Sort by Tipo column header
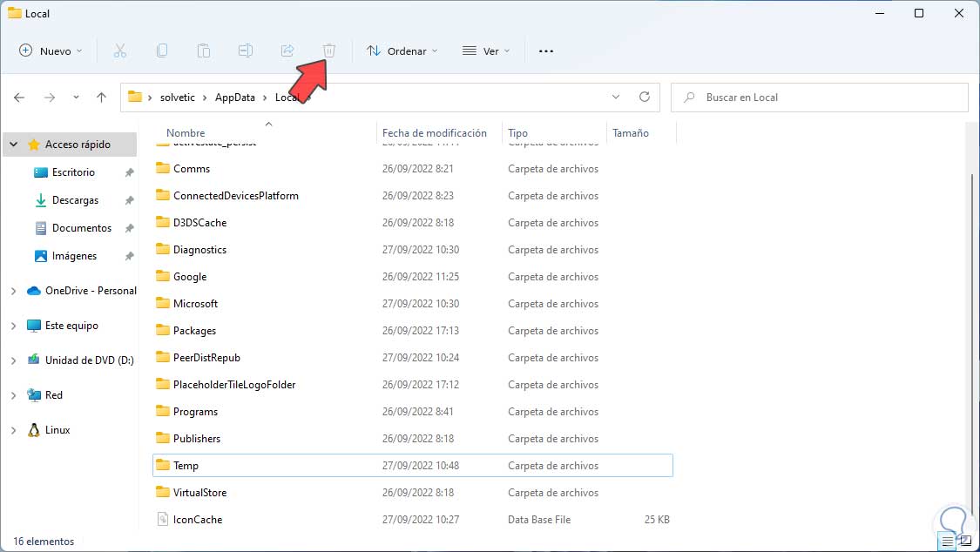 (x=517, y=133)
